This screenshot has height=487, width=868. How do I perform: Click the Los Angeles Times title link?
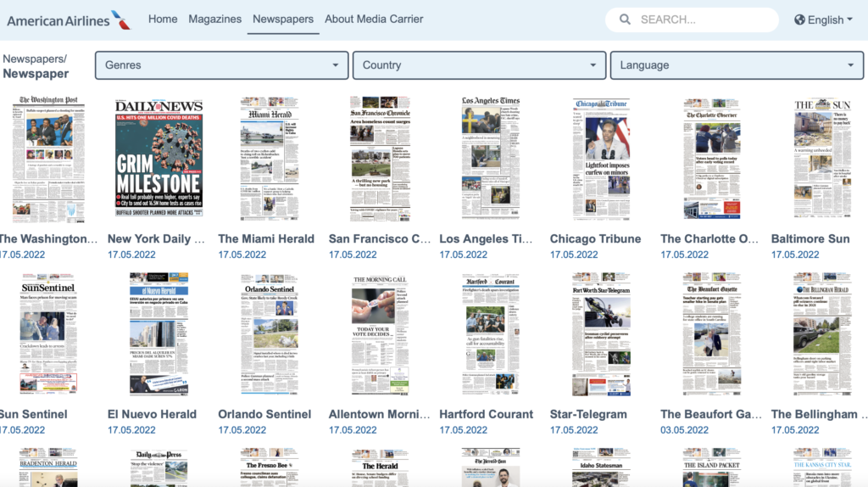click(486, 239)
